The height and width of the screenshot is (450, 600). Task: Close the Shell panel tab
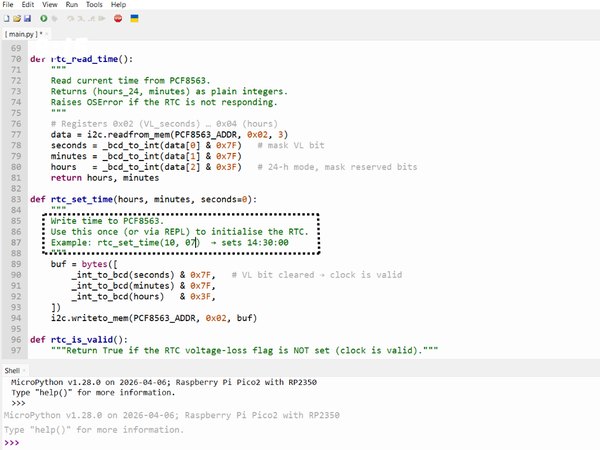pyautogui.click(x=24, y=370)
